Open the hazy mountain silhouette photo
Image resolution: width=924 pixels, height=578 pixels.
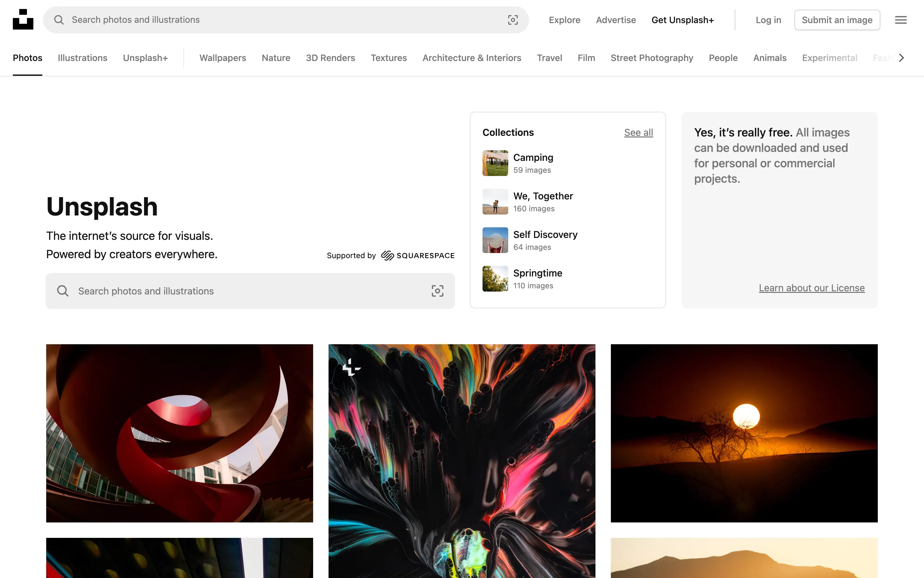pyautogui.click(x=744, y=558)
